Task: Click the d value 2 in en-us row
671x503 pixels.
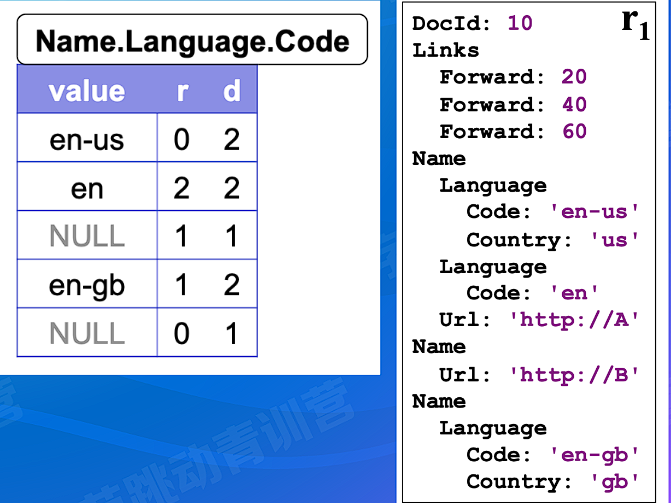Action: click(x=232, y=139)
